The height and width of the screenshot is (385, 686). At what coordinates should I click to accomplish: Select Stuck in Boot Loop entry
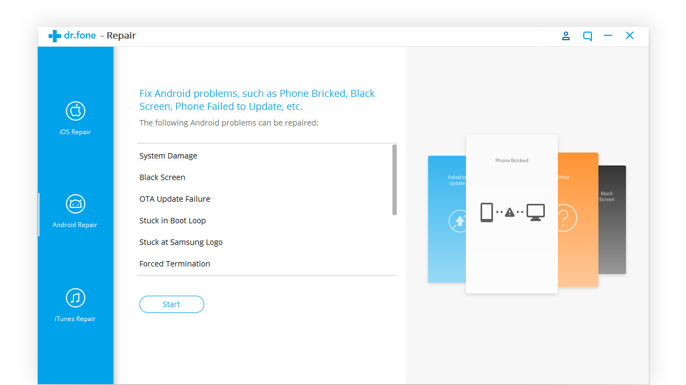pyautogui.click(x=172, y=220)
